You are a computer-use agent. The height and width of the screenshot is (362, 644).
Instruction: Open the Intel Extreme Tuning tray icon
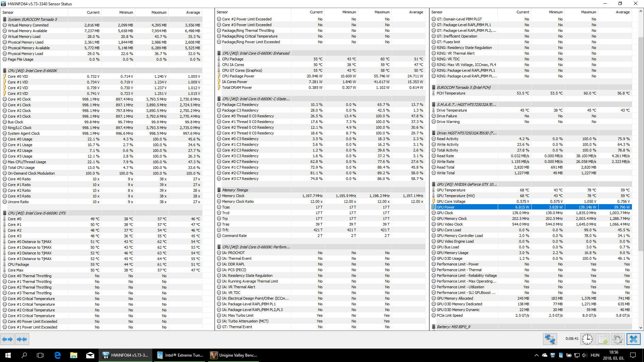(x=560, y=355)
